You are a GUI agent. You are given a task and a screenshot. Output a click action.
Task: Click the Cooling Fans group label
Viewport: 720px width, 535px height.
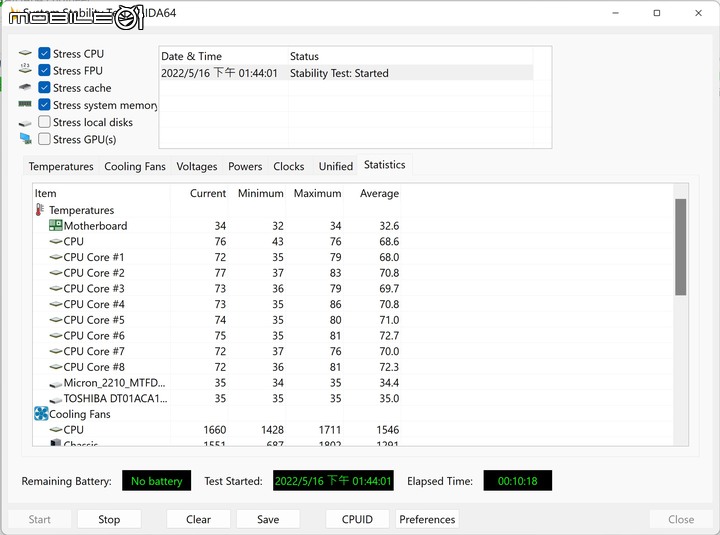click(80, 414)
